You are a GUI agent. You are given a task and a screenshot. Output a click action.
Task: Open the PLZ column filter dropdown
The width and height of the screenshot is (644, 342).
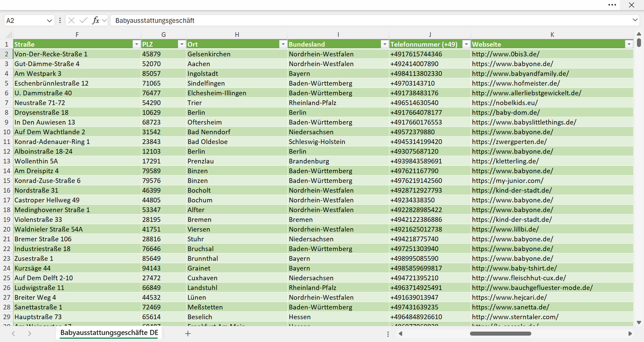click(182, 44)
